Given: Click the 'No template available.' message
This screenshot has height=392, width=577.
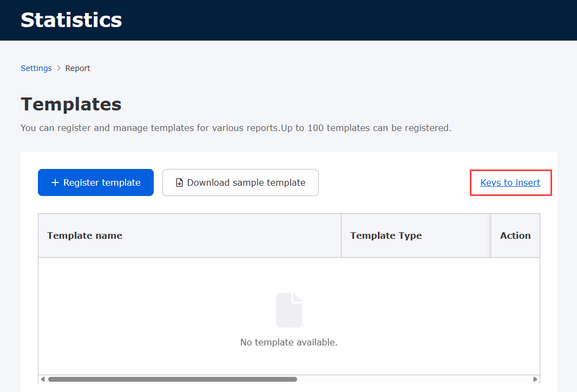Looking at the screenshot, I should point(289,342).
